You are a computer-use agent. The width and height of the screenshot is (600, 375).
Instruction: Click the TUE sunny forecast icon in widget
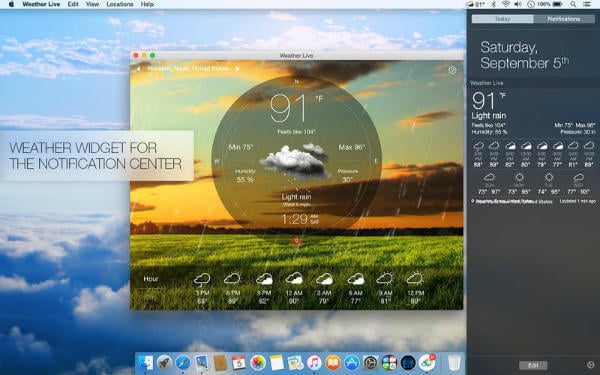(549, 178)
